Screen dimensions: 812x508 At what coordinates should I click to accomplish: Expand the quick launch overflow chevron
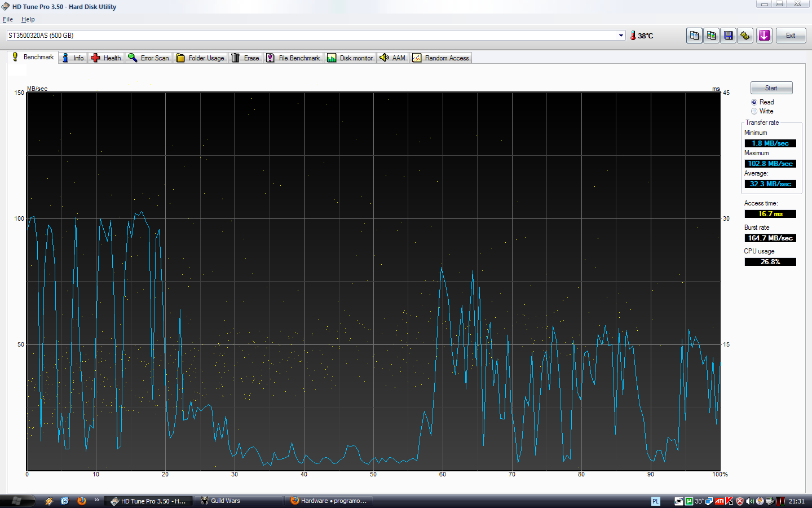pyautogui.click(x=96, y=500)
